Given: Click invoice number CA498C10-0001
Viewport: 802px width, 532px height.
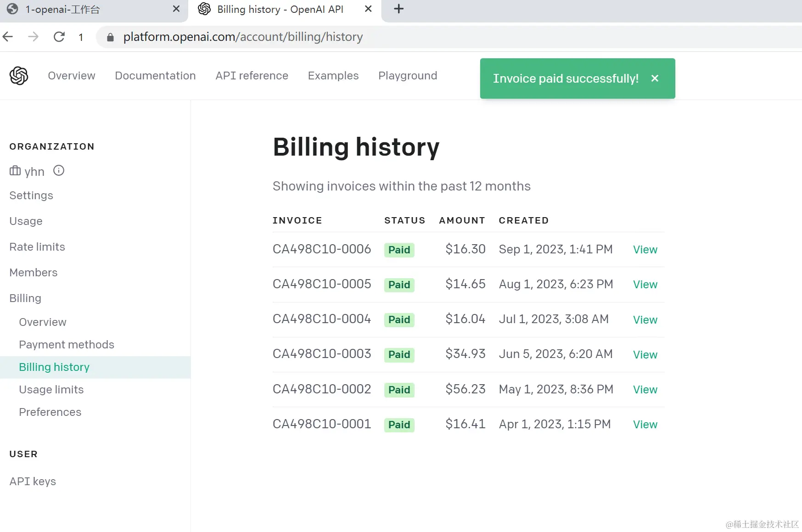Looking at the screenshot, I should pos(322,424).
